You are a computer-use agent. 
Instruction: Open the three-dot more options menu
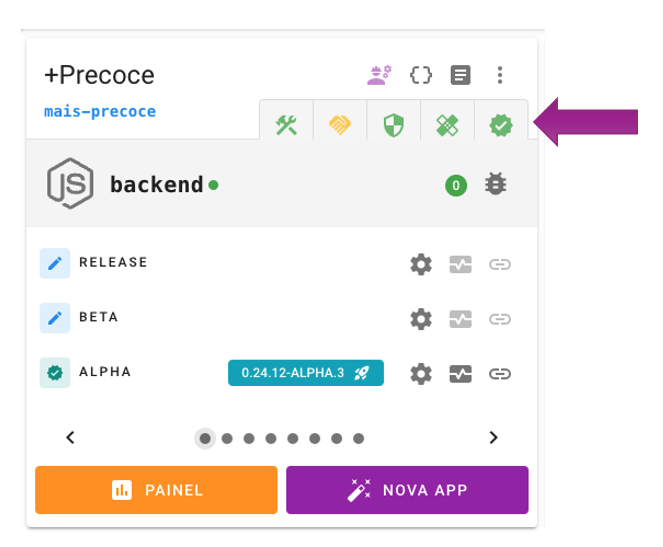[x=500, y=75]
